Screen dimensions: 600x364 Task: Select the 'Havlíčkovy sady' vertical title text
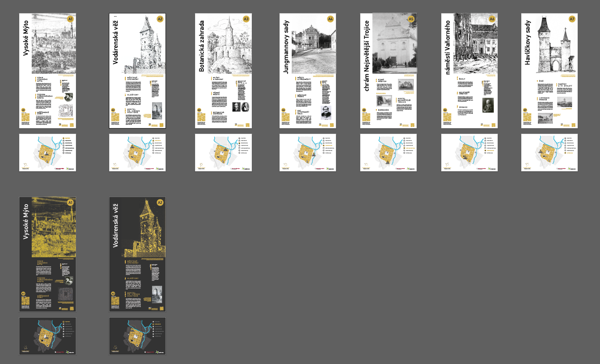[x=527, y=43]
